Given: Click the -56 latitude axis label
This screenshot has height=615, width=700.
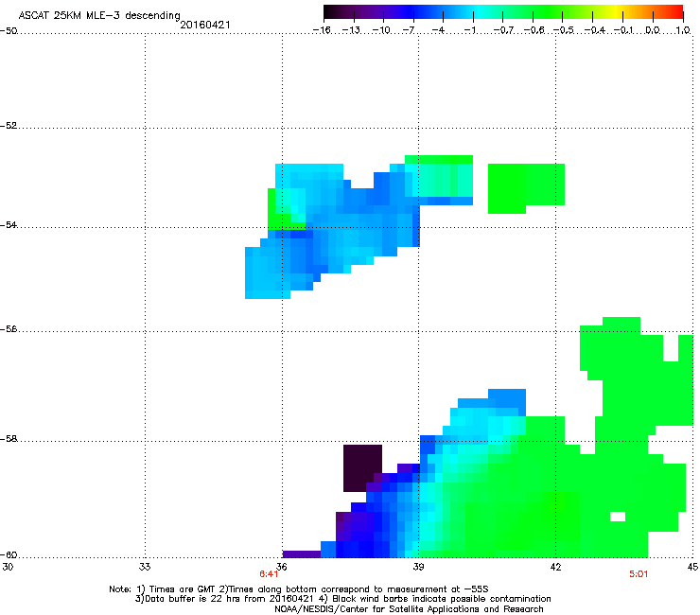Looking at the screenshot, I should click(9, 329).
